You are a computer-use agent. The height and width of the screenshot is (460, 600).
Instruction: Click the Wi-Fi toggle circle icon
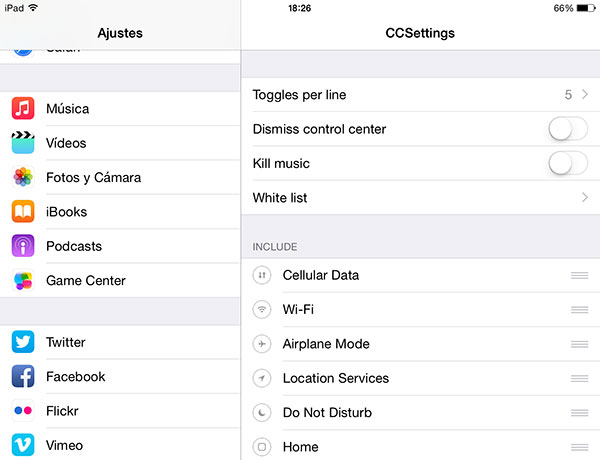262,310
